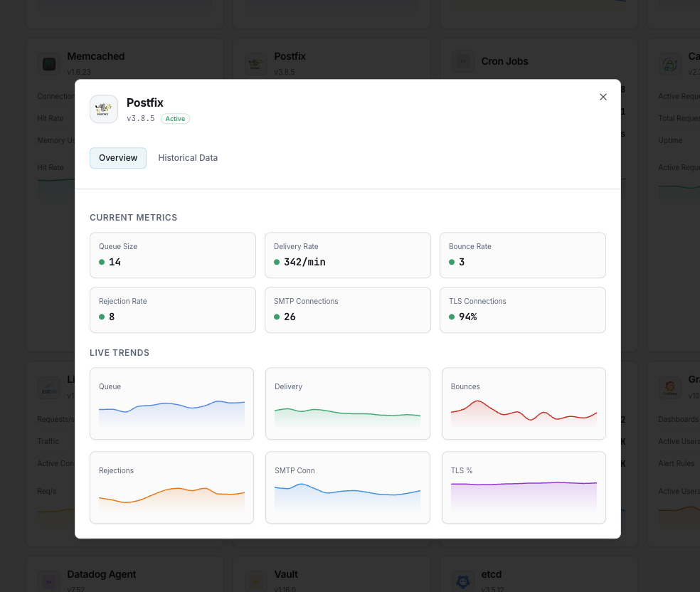Image resolution: width=700 pixels, height=592 pixels.
Task: Open the Caddy service icon
Action: click(669, 64)
